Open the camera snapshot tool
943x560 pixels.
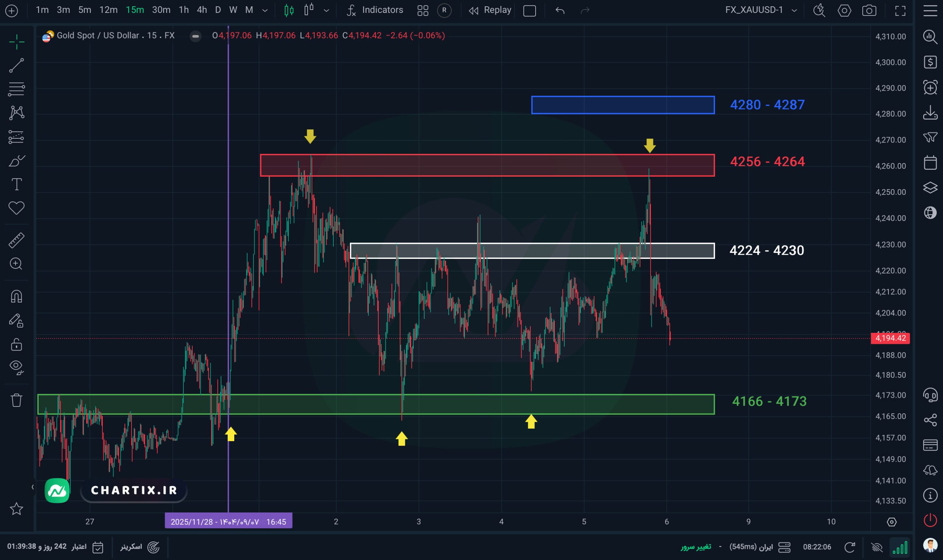(869, 10)
